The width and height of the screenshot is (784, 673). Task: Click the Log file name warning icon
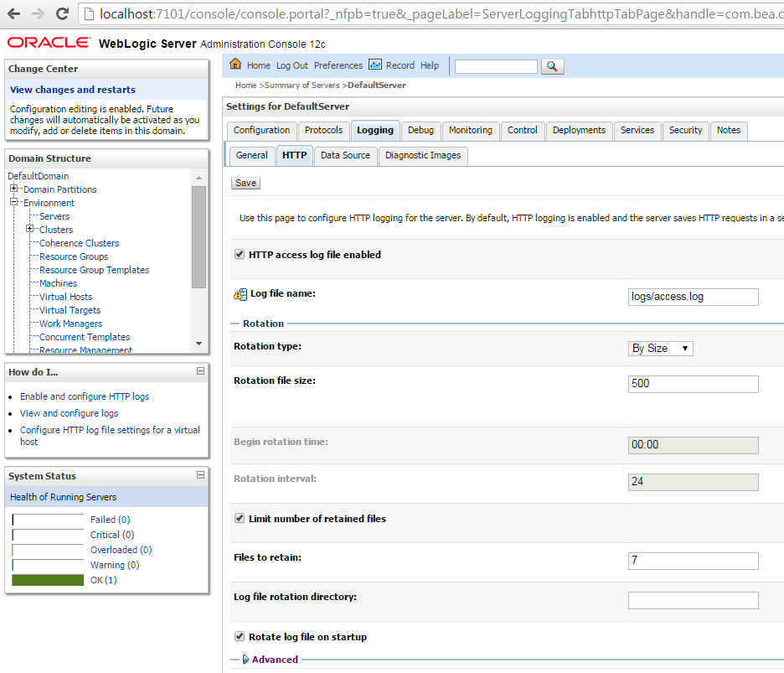click(x=240, y=294)
